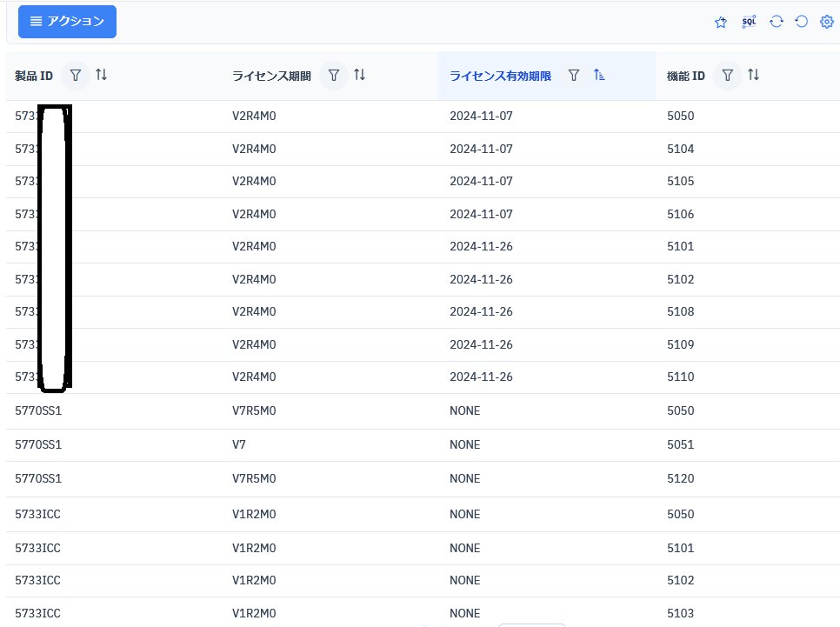Select feature ID 5051 cell

click(680, 444)
